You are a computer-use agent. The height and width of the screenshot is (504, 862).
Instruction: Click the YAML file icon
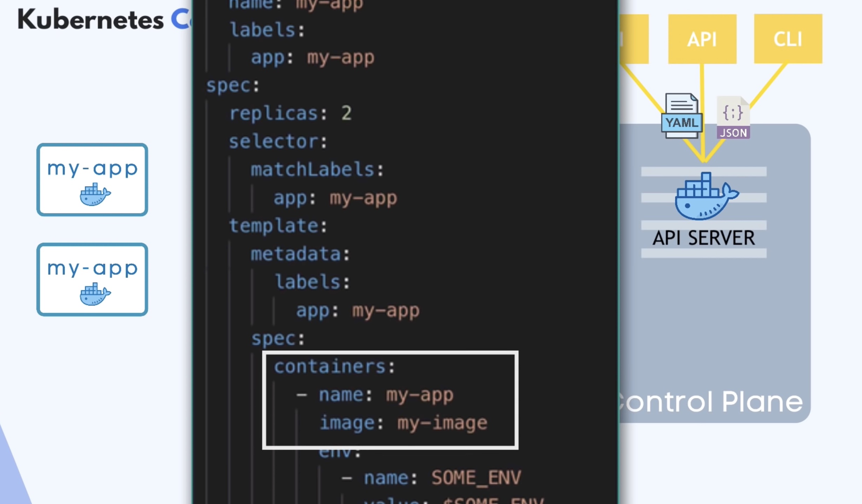pyautogui.click(x=682, y=116)
